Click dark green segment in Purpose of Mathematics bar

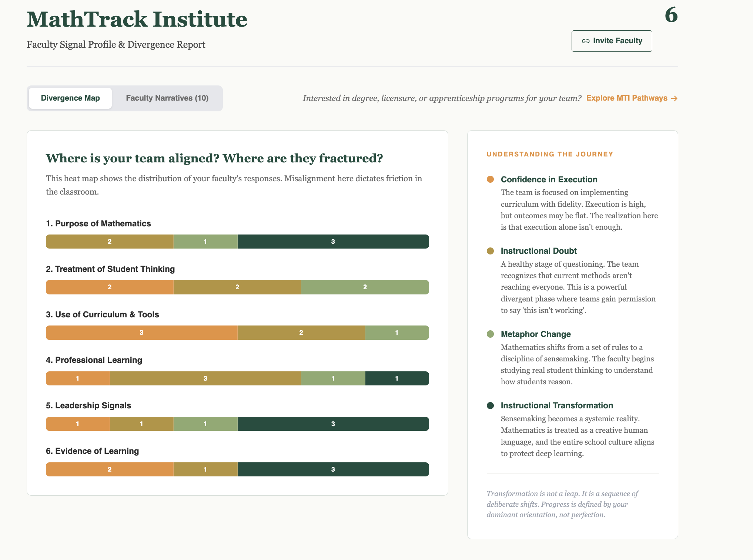[x=333, y=242]
